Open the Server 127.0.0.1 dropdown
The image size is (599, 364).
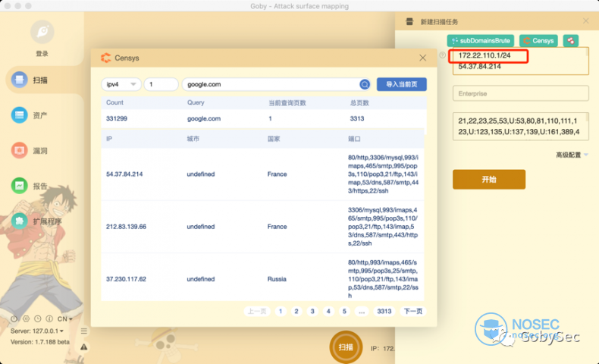[37, 331]
